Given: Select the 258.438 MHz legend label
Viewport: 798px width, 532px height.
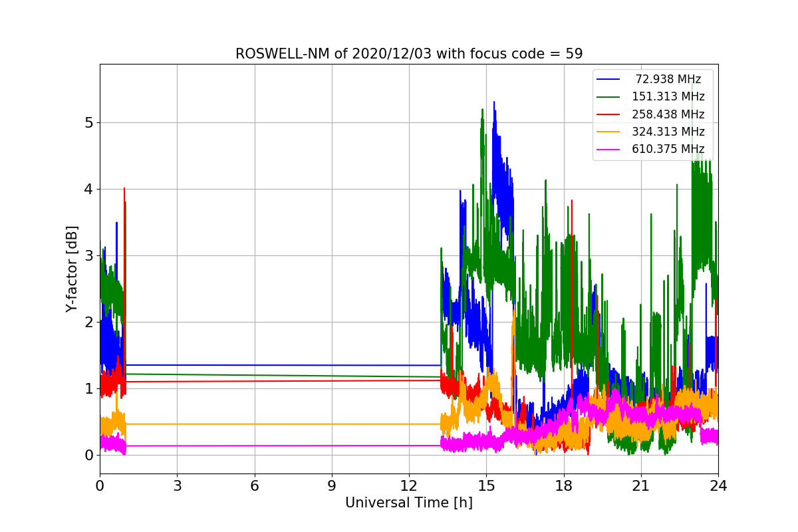Looking at the screenshot, I should pyautogui.click(x=668, y=114).
